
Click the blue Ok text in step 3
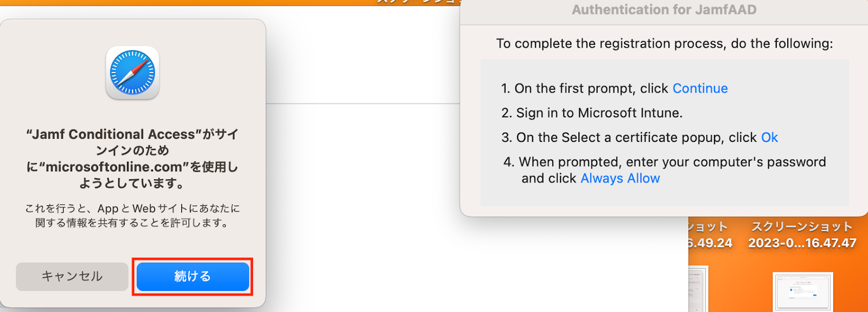coord(769,138)
